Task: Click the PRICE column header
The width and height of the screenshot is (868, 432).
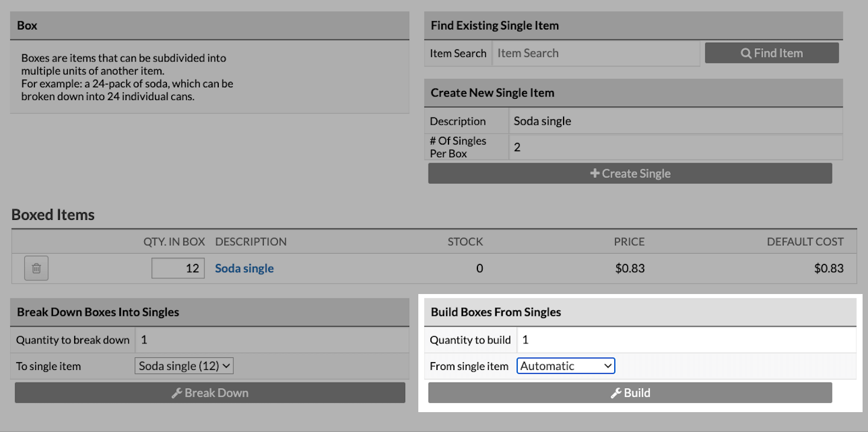Action: click(629, 242)
